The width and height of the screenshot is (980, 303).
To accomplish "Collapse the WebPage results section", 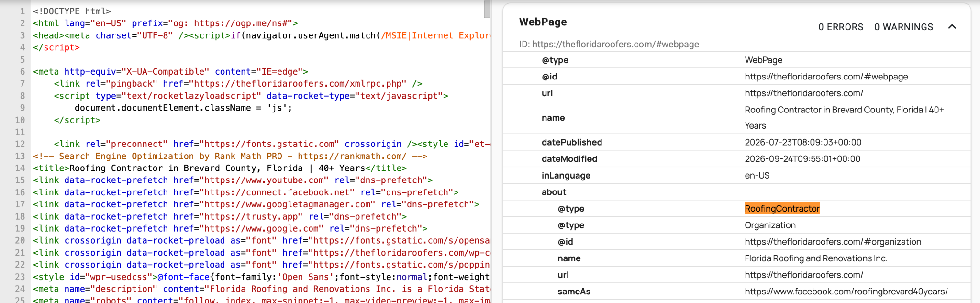I will [952, 27].
